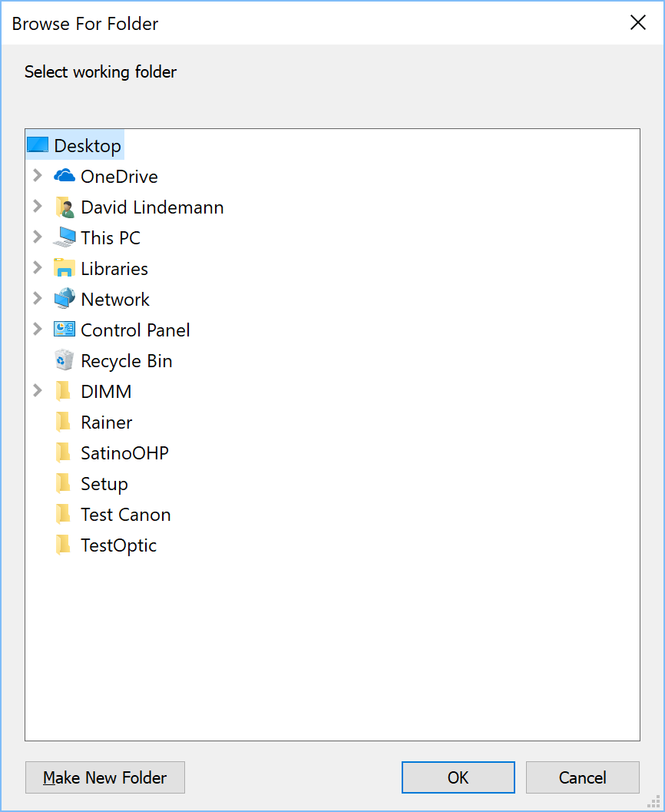Expand the OneDrive tree node

click(x=38, y=176)
